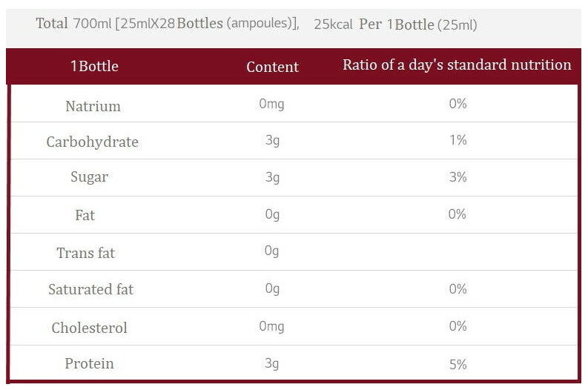Select the Trans fat row label

click(86, 253)
